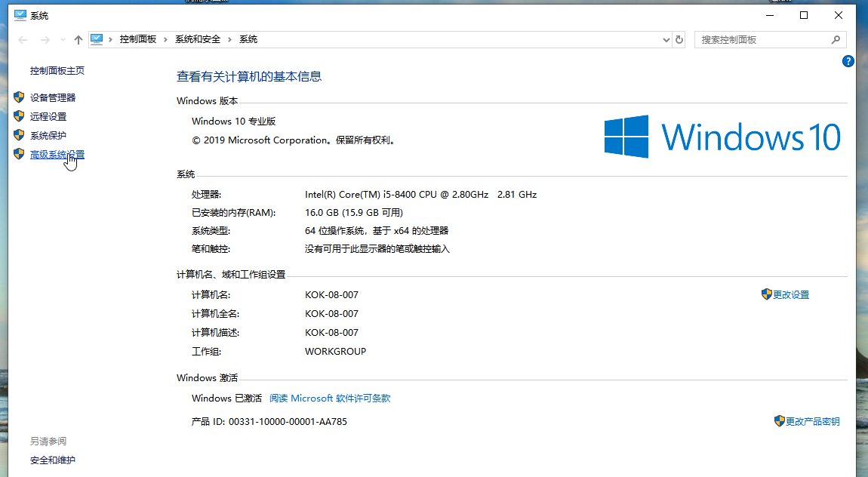Click 更改设置 for the computer name

[791, 295]
